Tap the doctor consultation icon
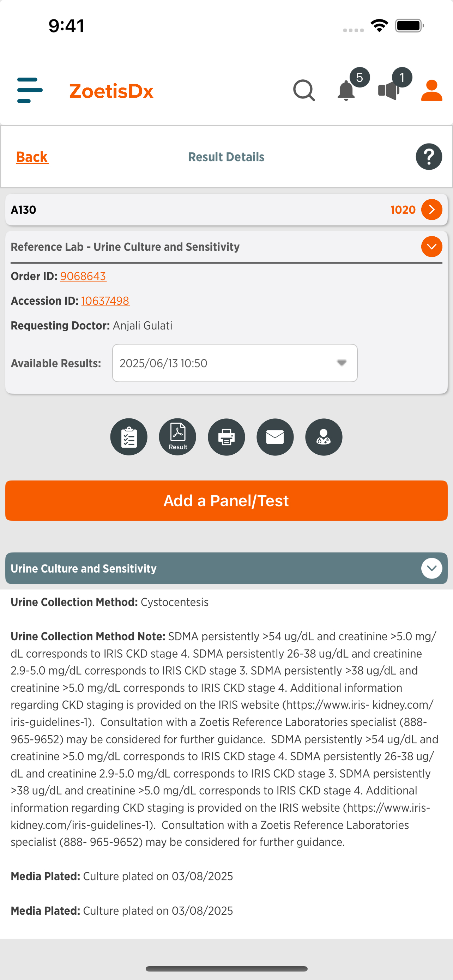Image resolution: width=453 pixels, height=980 pixels. point(324,437)
